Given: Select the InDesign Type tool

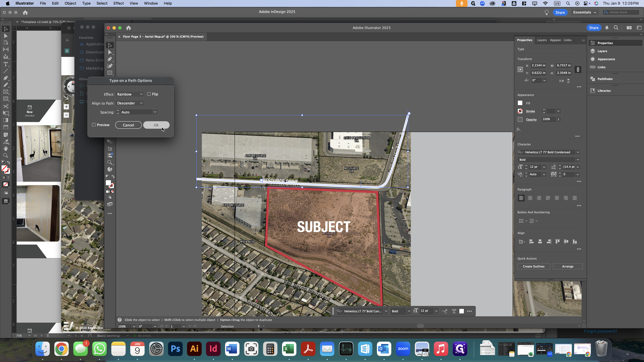Looking at the screenshot, I should point(6,64).
